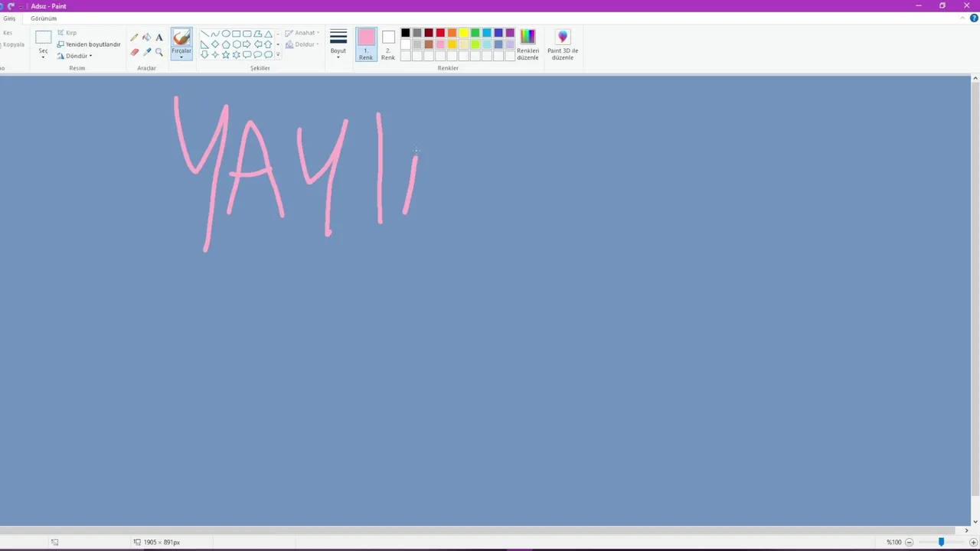Click the vertical scrollbar down arrow
This screenshot has height=551, width=980.
click(x=975, y=521)
